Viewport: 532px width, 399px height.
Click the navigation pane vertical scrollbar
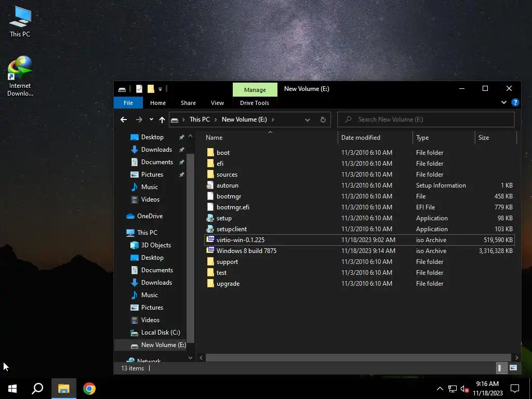point(190,248)
